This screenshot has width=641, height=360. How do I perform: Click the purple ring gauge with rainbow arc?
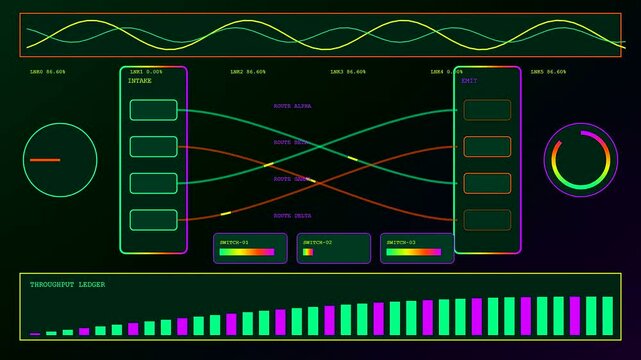580,160
